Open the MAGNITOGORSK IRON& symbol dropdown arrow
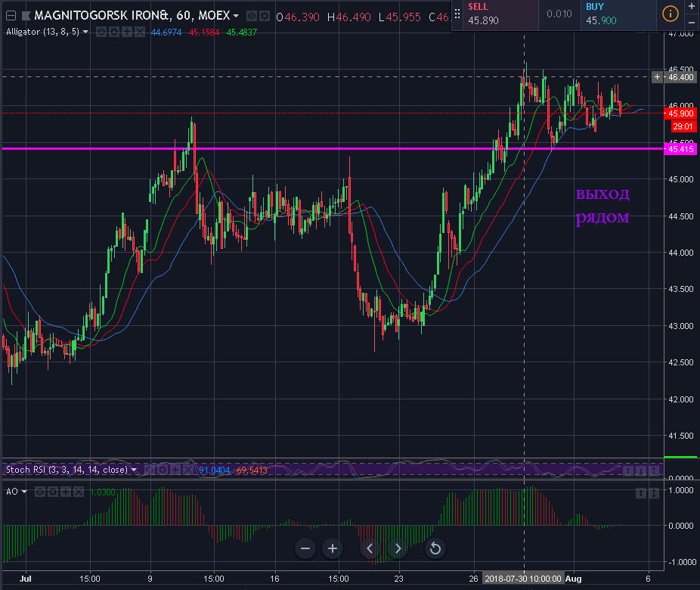 coord(236,16)
